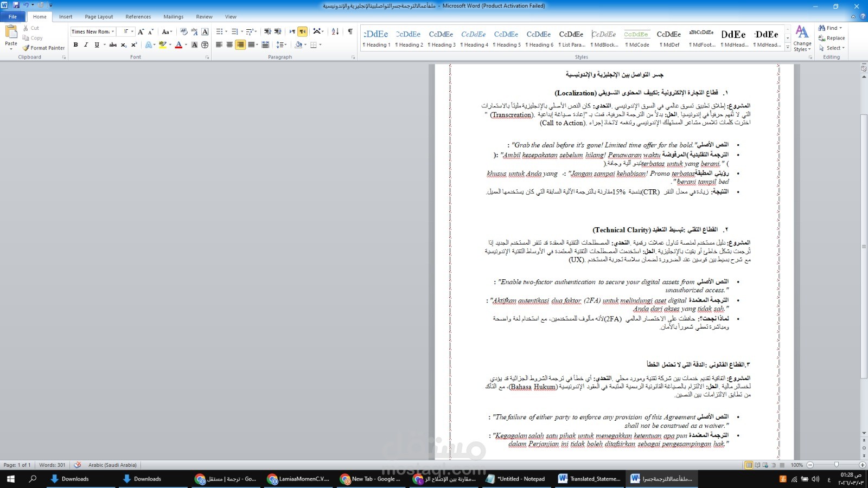Click the vertical scrollbar thumb
Image resolution: width=868 pixels, height=488 pixels.
[x=864, y=246]
